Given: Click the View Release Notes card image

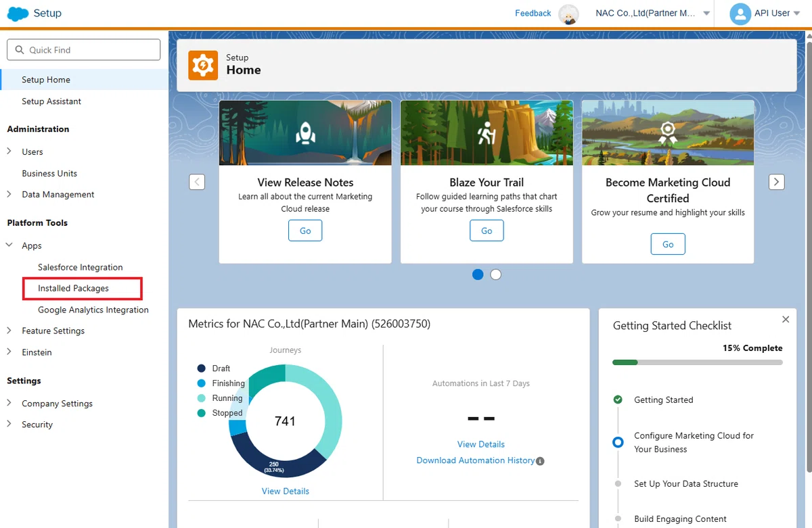Looking at the screenshot, I should [305, 133].
